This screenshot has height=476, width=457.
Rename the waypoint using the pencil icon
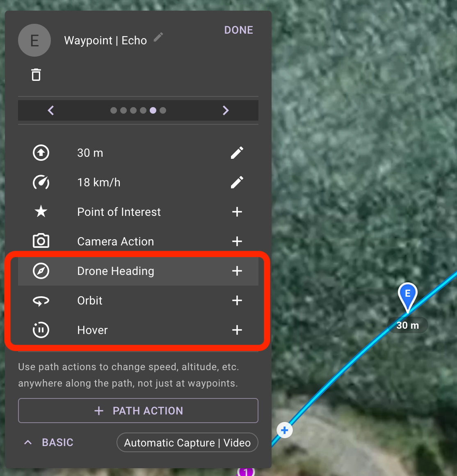pyautogui.click(x=158, y=37)
